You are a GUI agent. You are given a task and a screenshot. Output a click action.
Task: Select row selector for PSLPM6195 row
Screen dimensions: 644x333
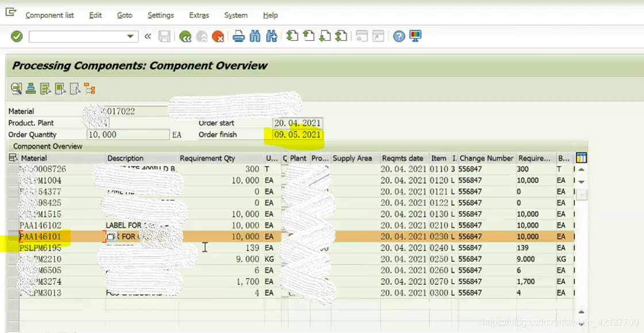point(13,248)
